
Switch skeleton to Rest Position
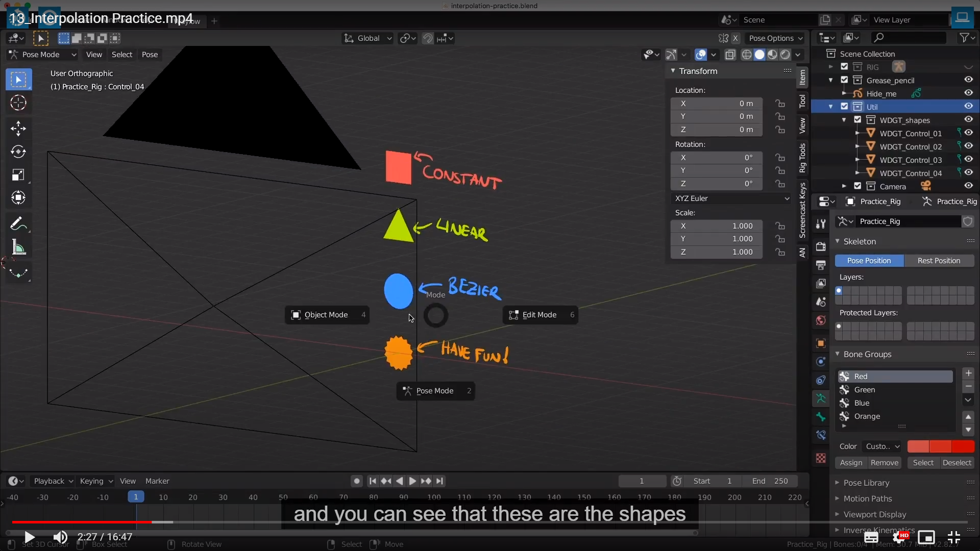coord(939,261)
